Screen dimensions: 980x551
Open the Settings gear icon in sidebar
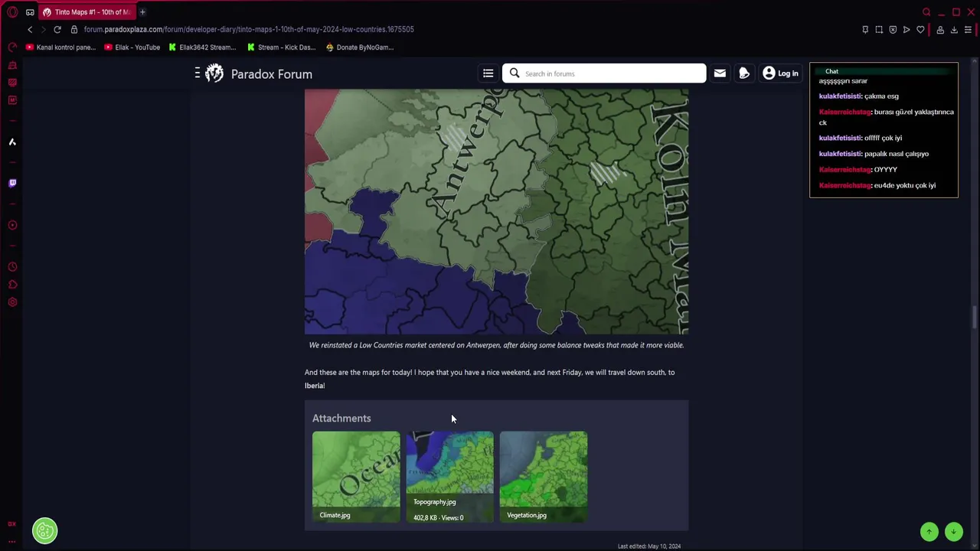tap(12, 302)
